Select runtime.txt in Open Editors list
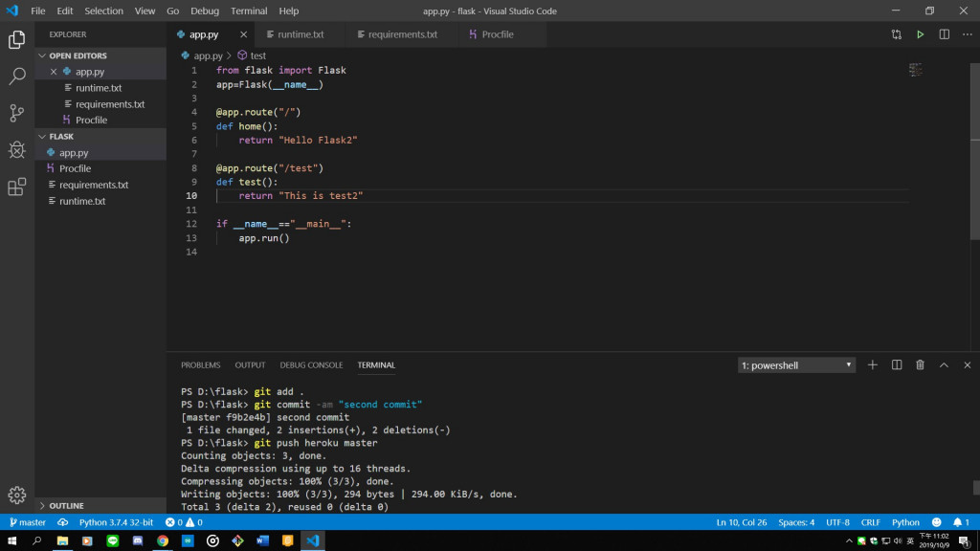Image resolution: width=980 pixels, height=551 pixels. [100, 88]
